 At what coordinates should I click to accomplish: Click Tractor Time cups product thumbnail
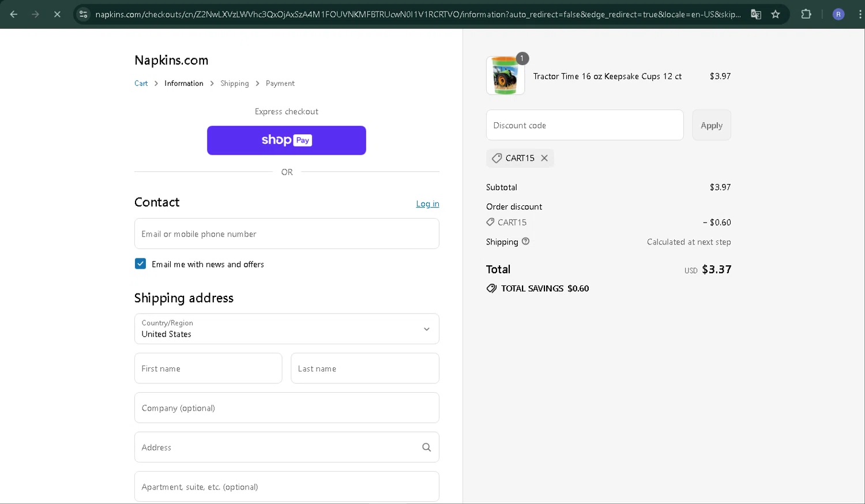pos(505,76)
